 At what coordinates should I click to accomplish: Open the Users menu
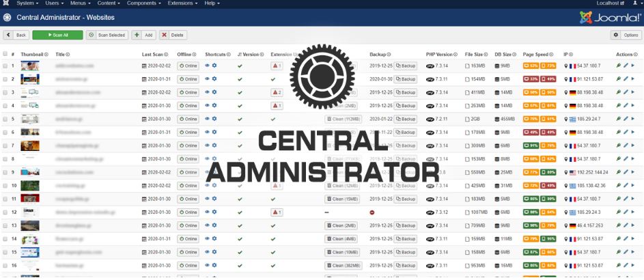(54, 3)
